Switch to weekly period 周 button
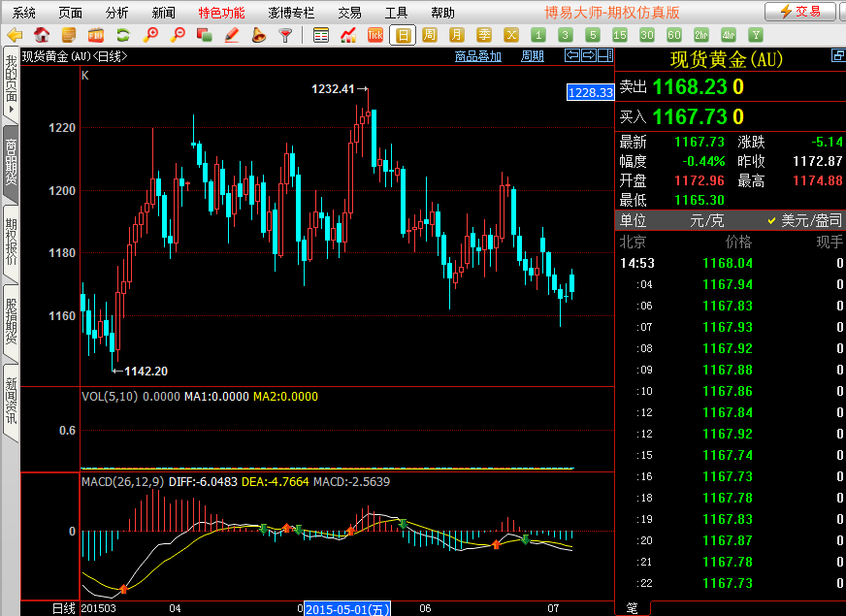This screenshot has width=846, height=616. click(430, 35)
